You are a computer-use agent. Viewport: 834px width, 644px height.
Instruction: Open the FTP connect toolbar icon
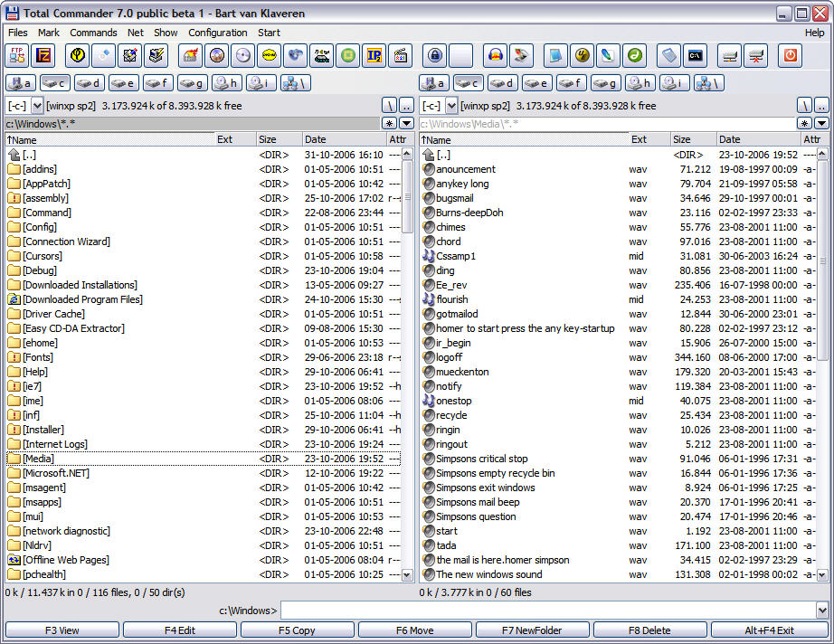[17, 55]
